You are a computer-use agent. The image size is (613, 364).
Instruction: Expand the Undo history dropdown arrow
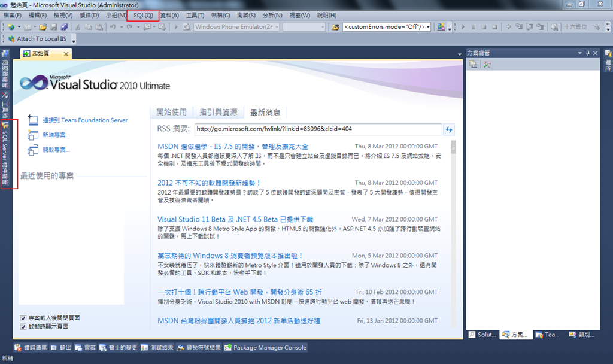pos(121,27)
